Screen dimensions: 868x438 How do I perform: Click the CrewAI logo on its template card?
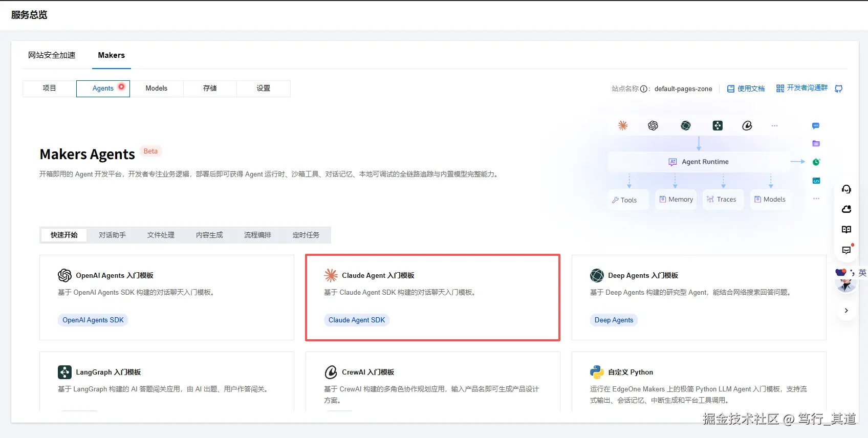tap(331, 372)
